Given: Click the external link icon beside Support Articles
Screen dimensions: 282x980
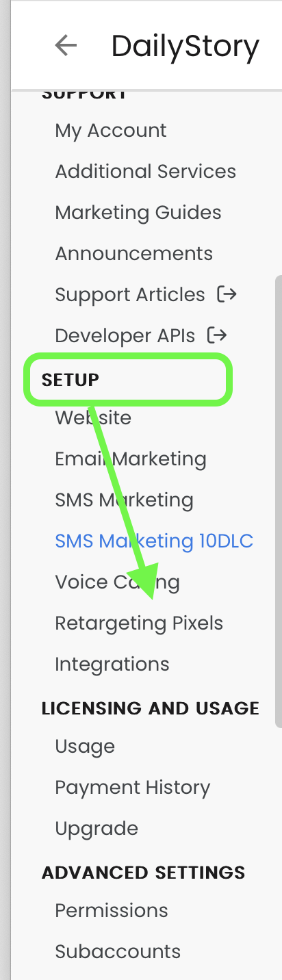Looking at the screenshot, I should pyautogui.click(x=227, y=294).
